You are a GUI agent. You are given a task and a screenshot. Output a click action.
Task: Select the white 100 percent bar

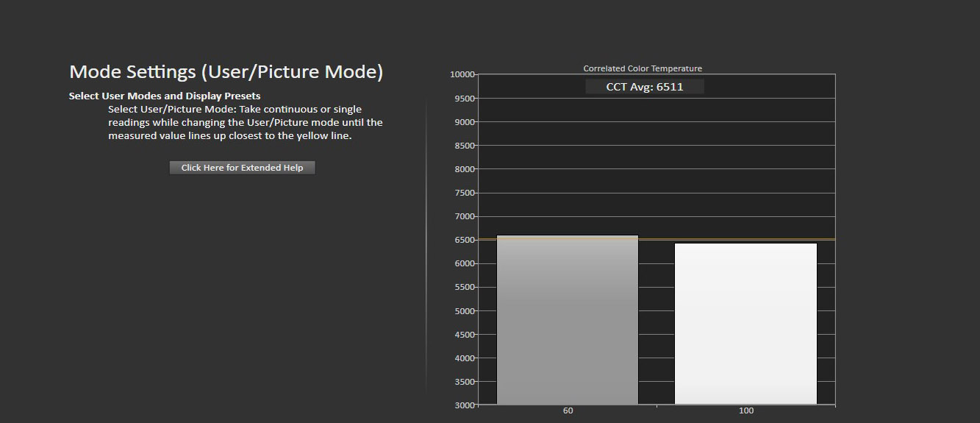click(745, 324)
